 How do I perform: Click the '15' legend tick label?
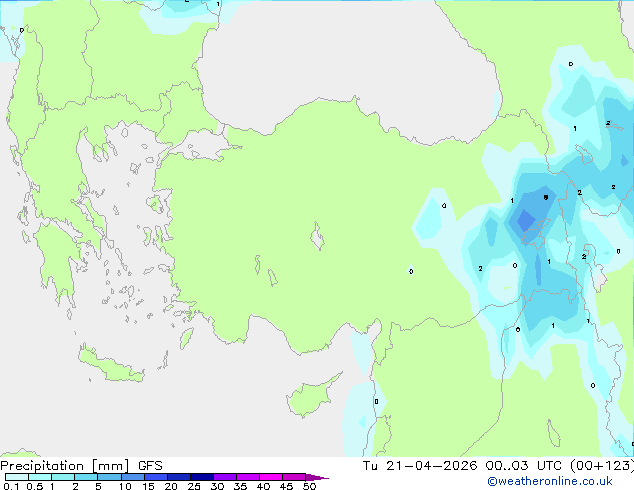(x=148, y=486)
